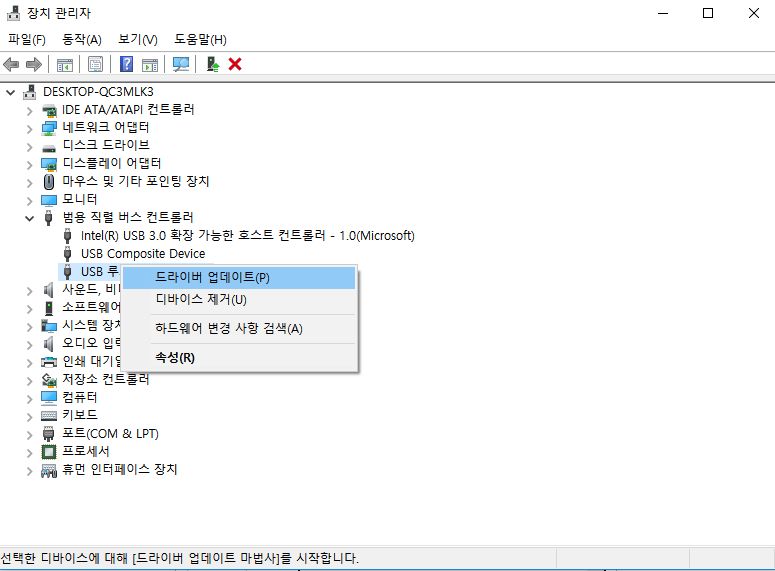Click the show/hide console tree icon

pyautogui.click(x=65, y=64)
